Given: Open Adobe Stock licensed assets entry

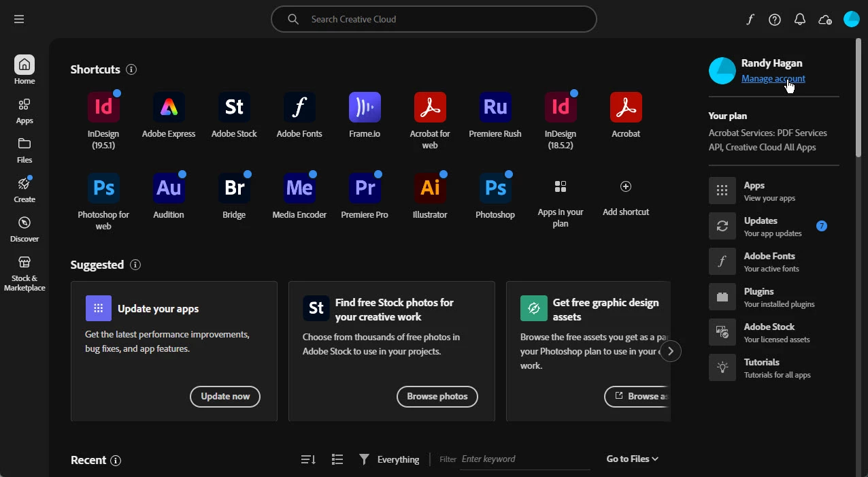Looking at the screenshot, I should [773, 333].
